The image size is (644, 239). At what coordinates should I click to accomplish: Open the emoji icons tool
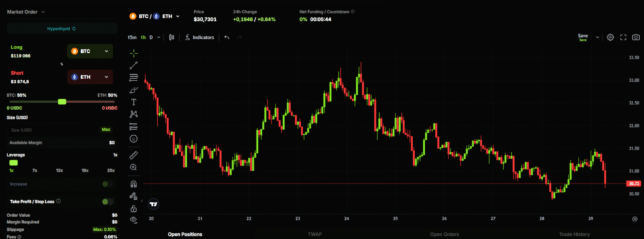coord(133,139)
